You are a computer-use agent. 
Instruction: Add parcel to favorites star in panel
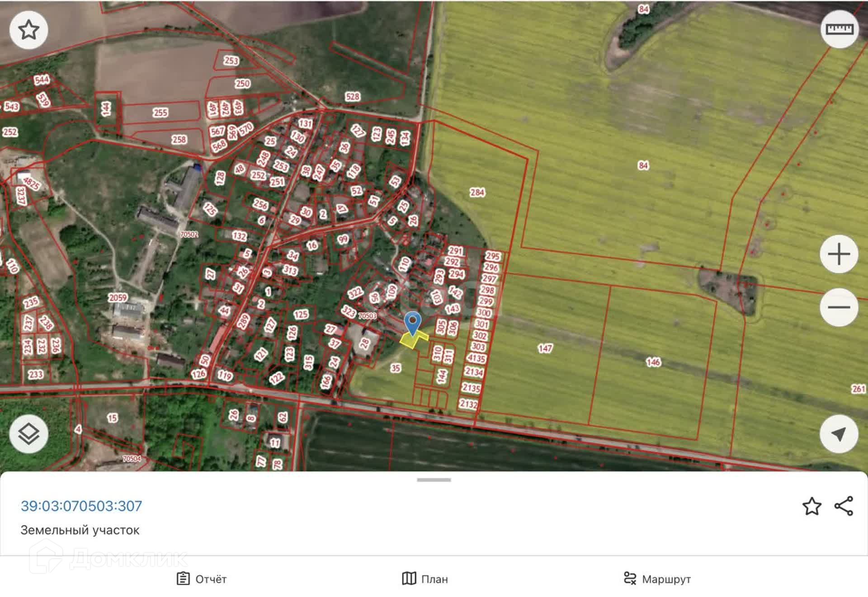[x=811, y=506]
